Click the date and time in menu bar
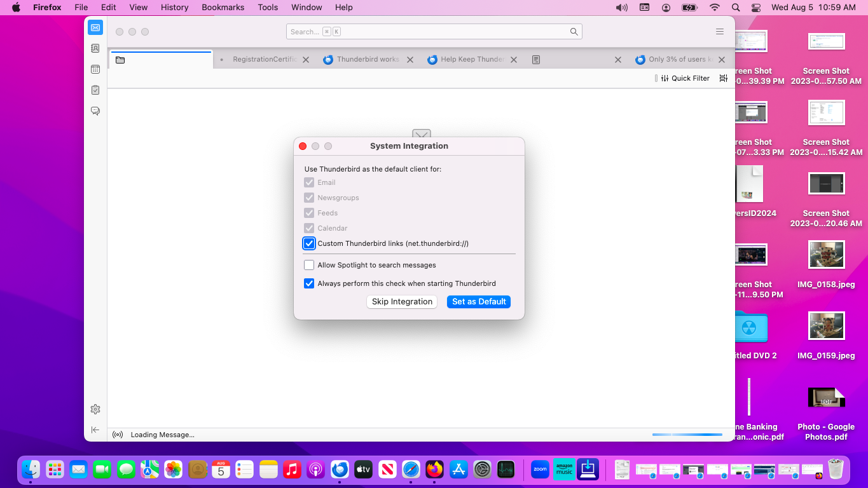Viewport: 868px width, 488px height. (813, 8)
